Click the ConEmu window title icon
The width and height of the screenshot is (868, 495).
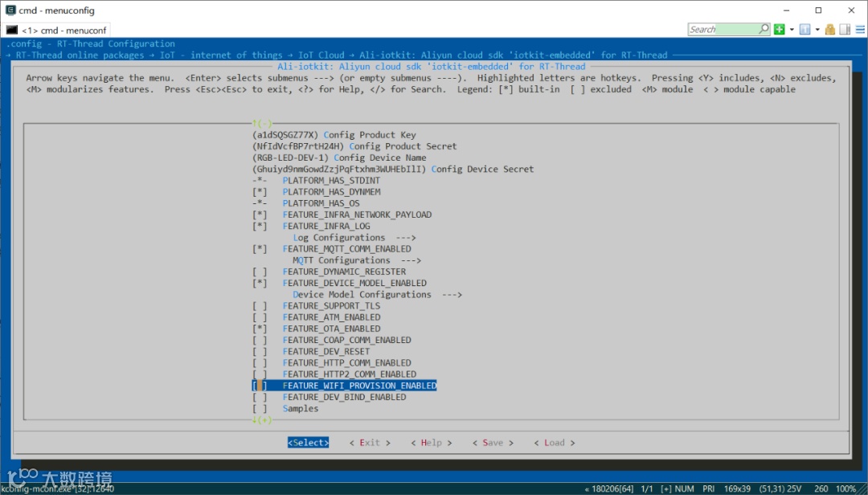[10, 10]
